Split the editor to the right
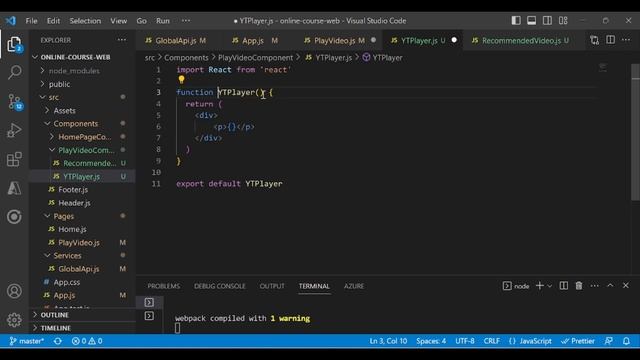 610,40
